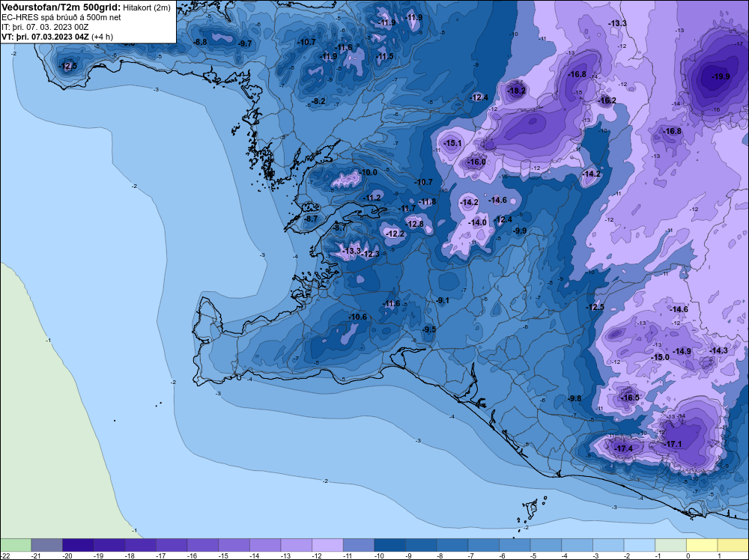Pick the pale blue legend swatch at -2
Screen dimensions: 749x560
click(x=639, y=545)
